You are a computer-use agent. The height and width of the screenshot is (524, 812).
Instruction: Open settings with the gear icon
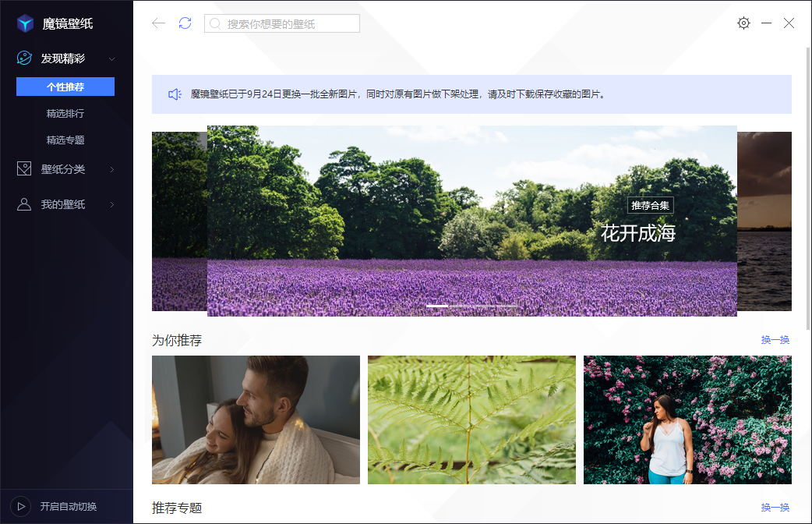[743, 23]
